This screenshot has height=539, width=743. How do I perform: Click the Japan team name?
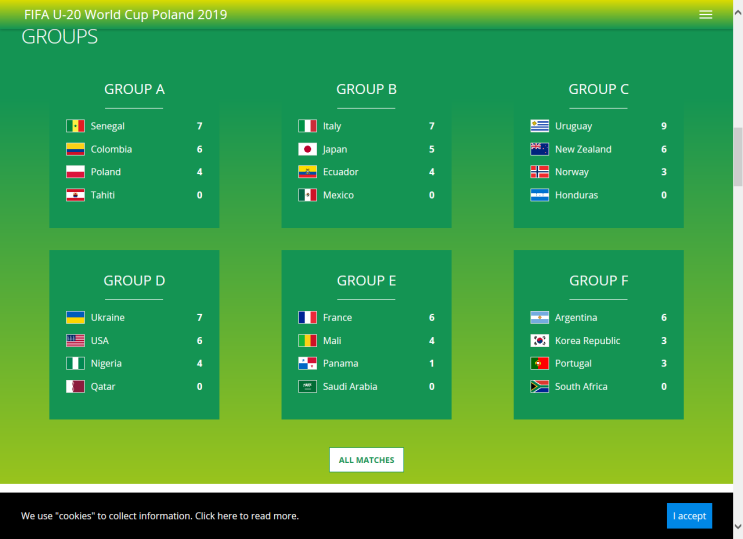[335, 149]
